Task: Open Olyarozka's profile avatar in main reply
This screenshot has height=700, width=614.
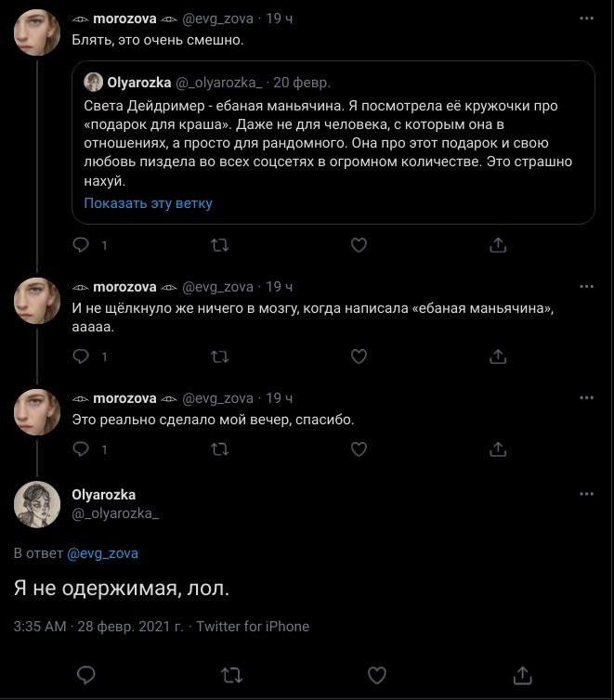Action: (38, 505)
